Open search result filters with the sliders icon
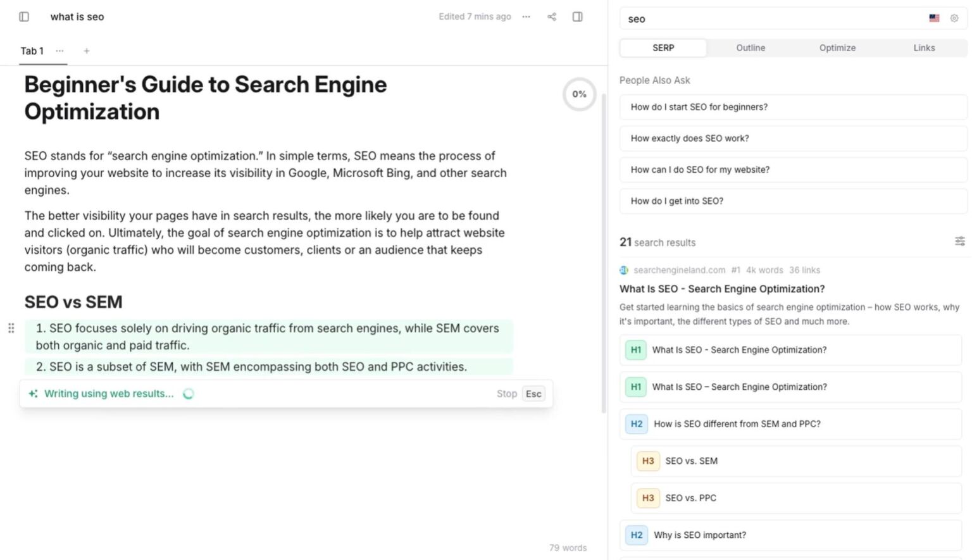 point(960,241)
